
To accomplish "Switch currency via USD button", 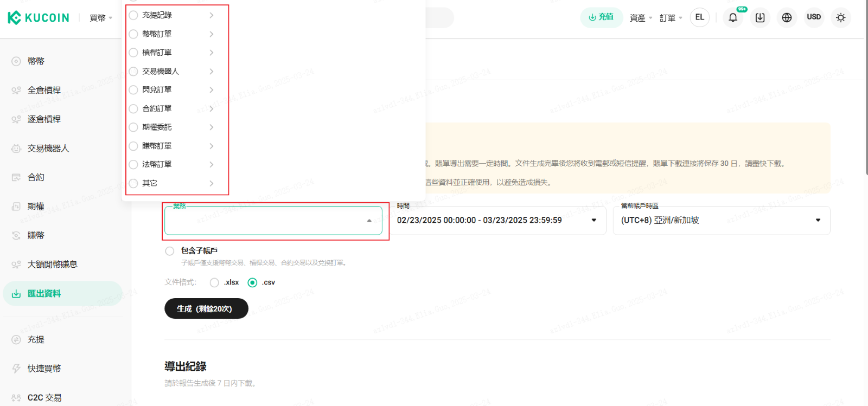I will pos(814,17).
